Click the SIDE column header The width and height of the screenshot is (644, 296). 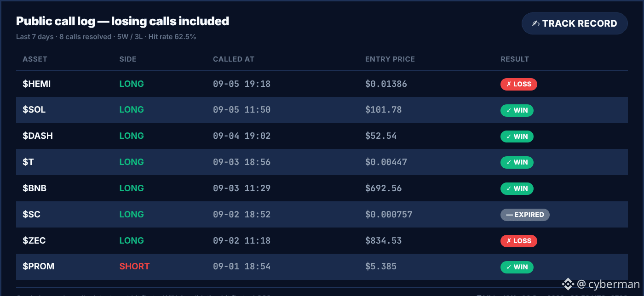[128, 59]
